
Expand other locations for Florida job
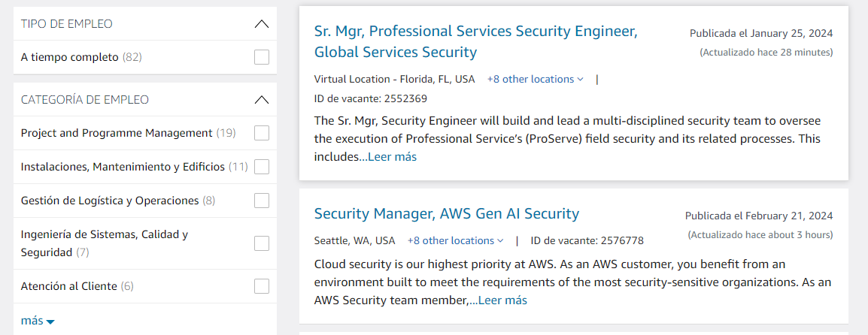click(536, 79)
